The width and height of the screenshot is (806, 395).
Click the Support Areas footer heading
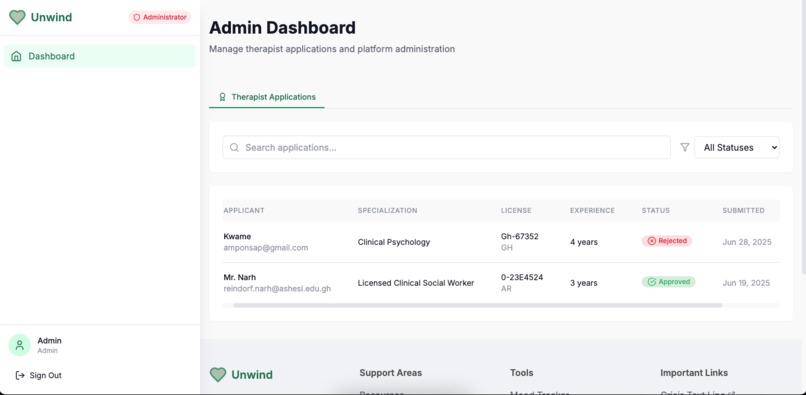point(391,373)
